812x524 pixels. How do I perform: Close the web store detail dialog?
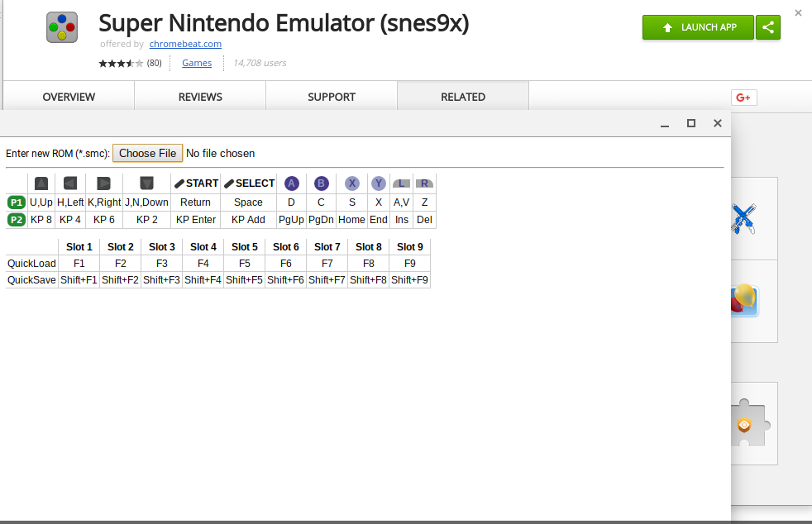[798, 13]
